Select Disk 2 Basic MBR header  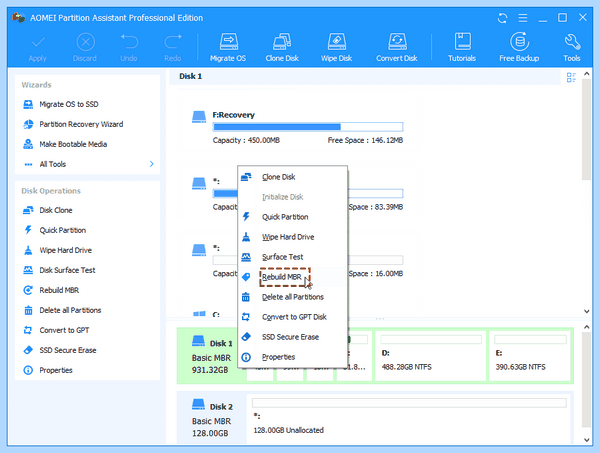[x=212, y=419]
